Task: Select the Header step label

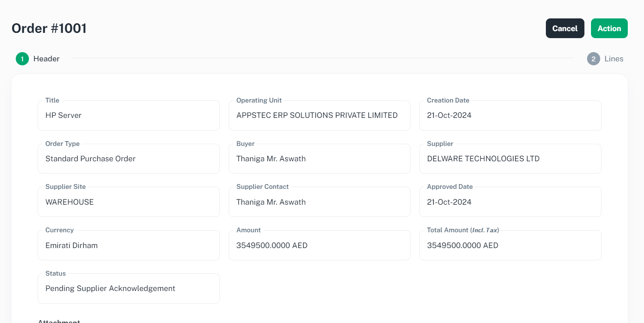Action: click(46, 59)
